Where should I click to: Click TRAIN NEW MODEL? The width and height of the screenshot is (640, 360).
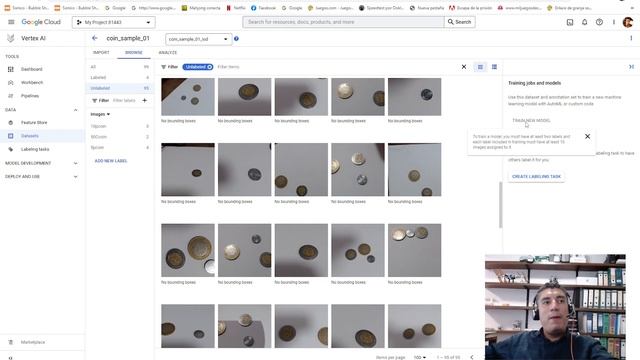[x=531, y=120]
